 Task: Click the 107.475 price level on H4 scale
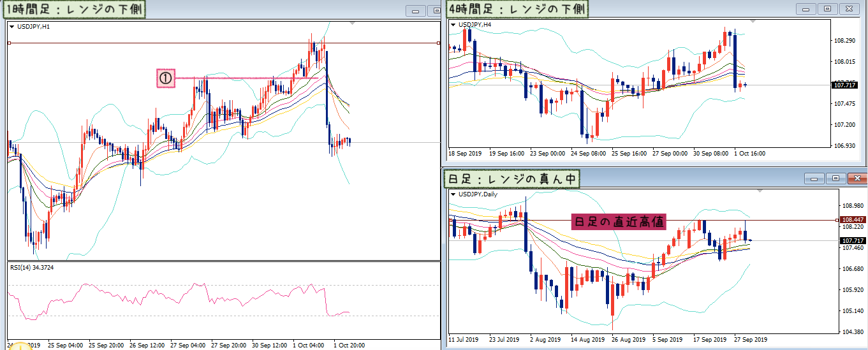point(844,104)
